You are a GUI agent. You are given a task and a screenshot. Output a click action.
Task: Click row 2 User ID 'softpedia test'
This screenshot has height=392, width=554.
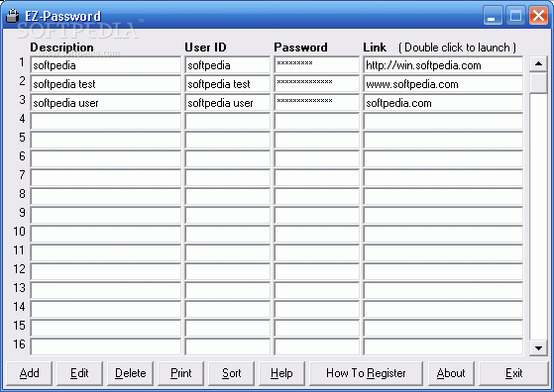[228, 84]
